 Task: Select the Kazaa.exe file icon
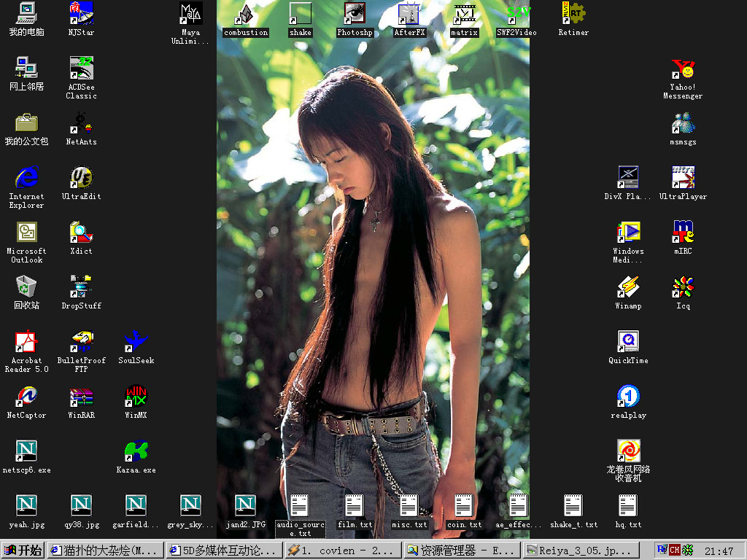tap(136, 452)
